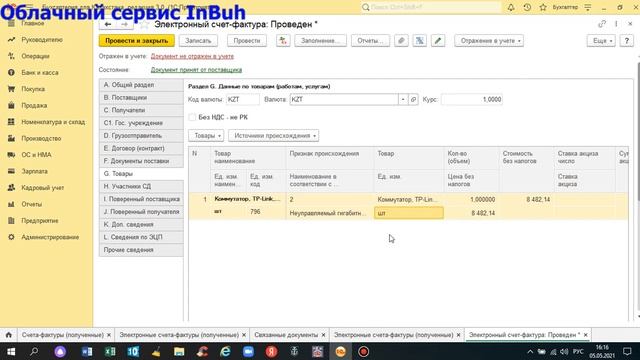Open the Администрирование sidebar section
The image size is (640, 360).
[50, 237]
